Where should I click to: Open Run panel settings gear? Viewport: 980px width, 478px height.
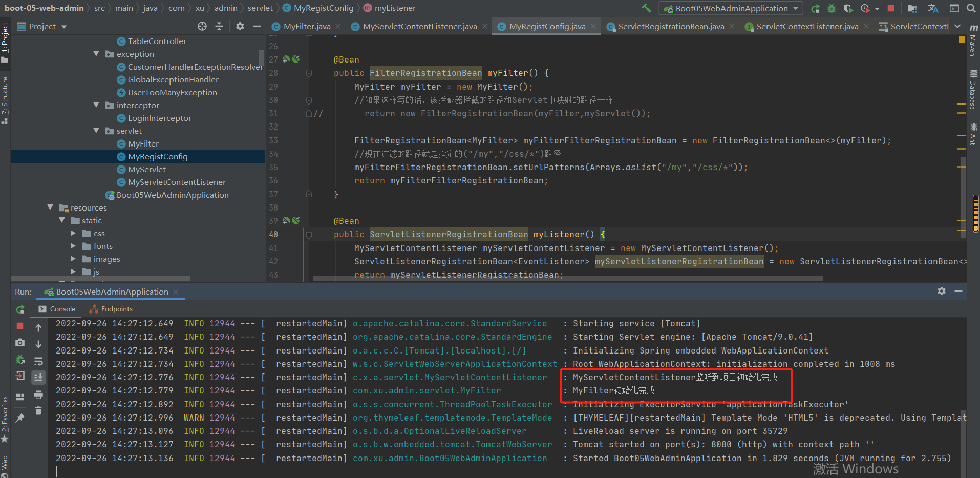(x=942, y=291)
